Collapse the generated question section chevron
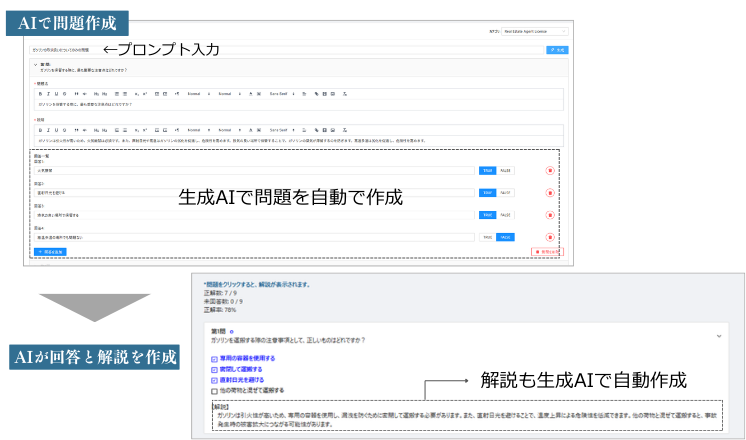The height and width of the screenshot is (440, 746). (35, 64)
